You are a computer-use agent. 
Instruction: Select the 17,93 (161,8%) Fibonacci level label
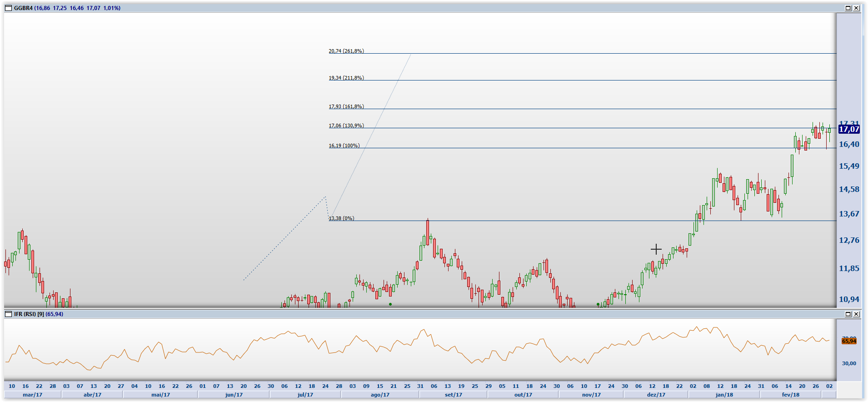[x=346, y=106]
